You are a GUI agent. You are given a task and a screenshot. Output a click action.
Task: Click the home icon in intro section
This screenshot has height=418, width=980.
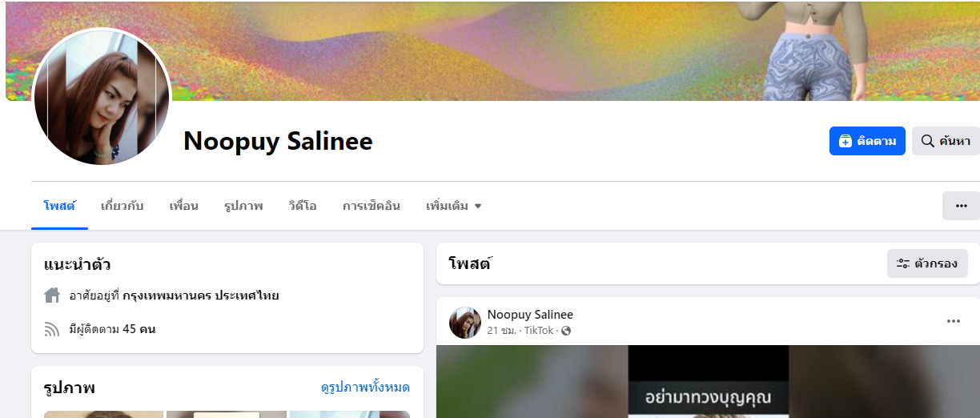[52, 295]
